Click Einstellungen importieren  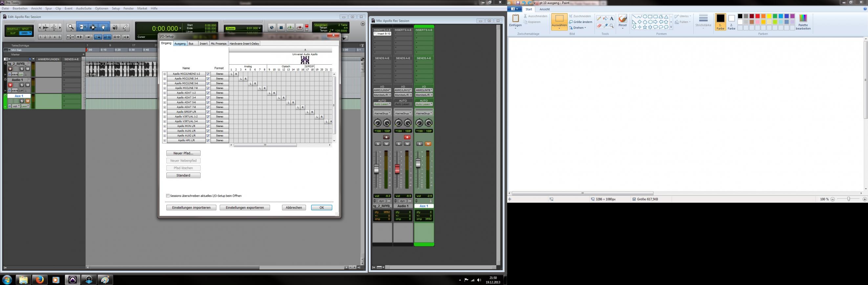click(x=191, y=208)
